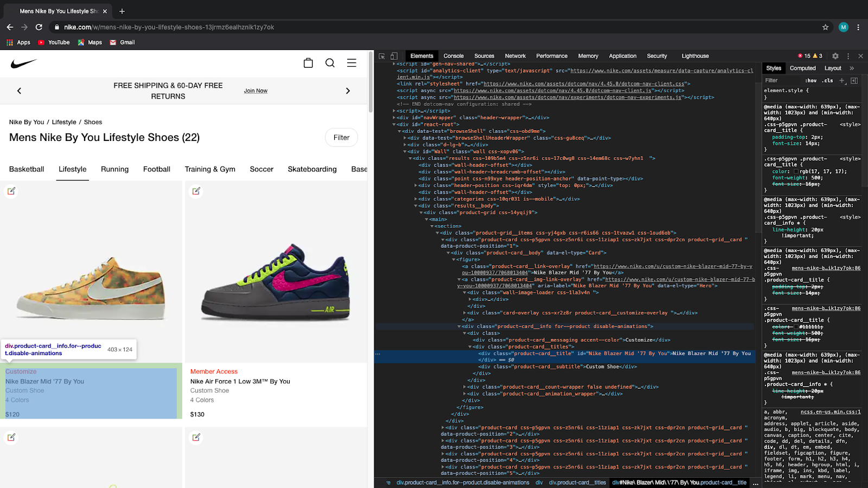The image size is (868, 488).
Task: Select Skateboarding category tab
Action: 312,169
